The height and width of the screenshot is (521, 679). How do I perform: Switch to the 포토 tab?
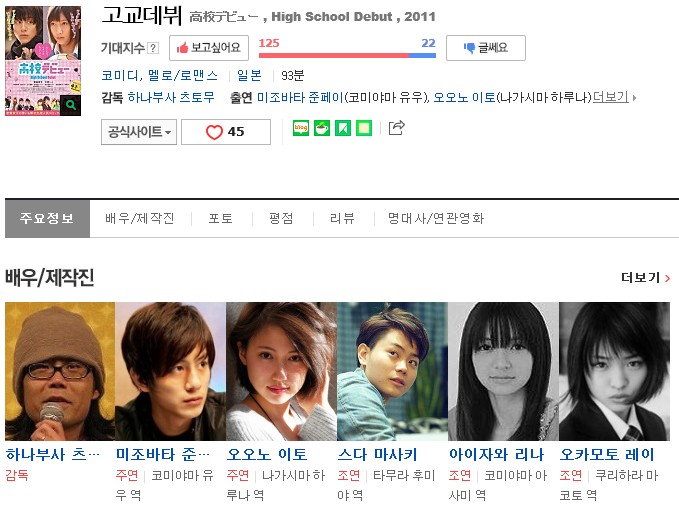pos(221,218)
